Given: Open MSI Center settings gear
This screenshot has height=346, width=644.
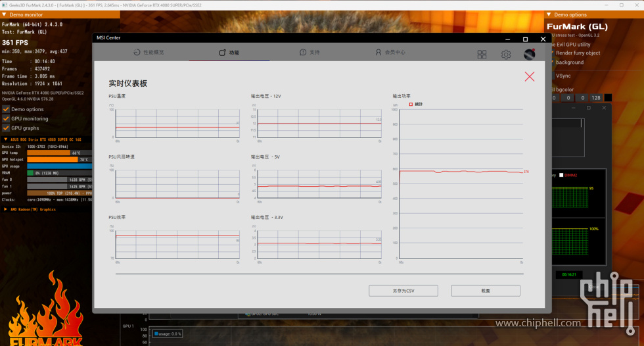Looking at the screenshot, I should tap(506, 54).
